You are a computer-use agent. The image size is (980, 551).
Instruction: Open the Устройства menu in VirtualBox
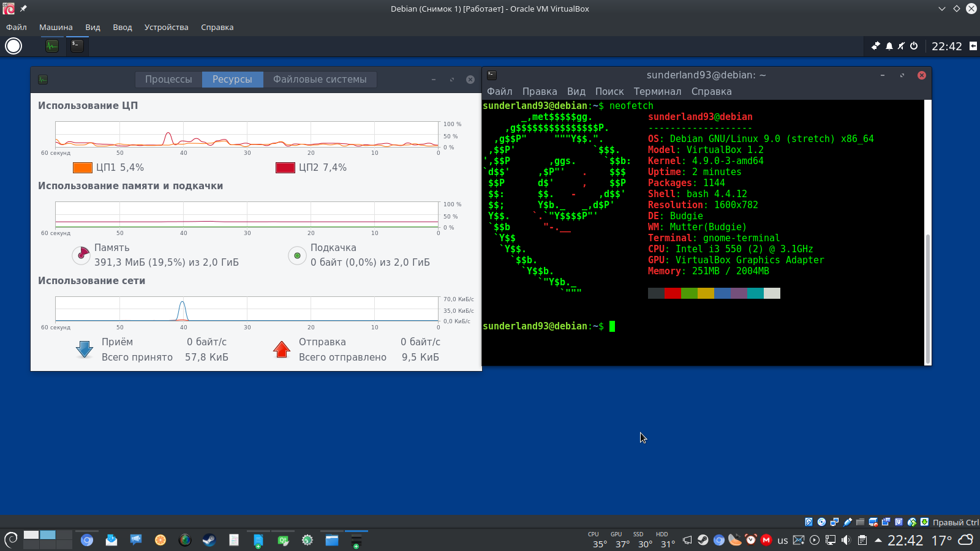click(x=165, y=27)
